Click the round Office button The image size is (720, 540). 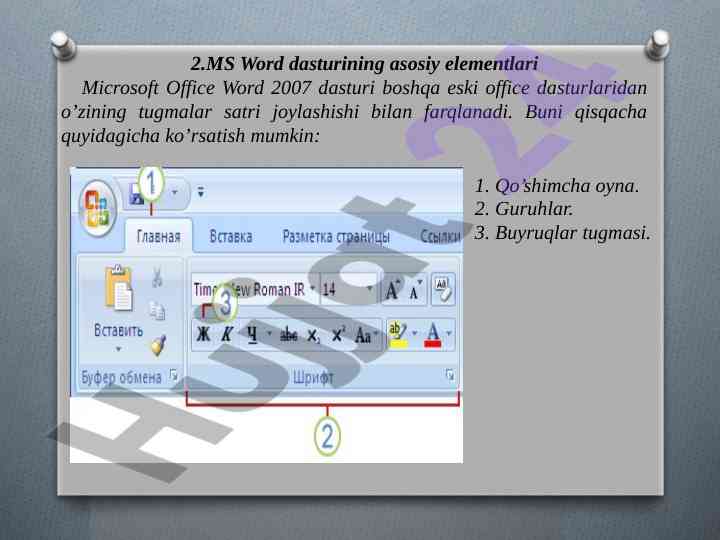[x=97, y=208]
